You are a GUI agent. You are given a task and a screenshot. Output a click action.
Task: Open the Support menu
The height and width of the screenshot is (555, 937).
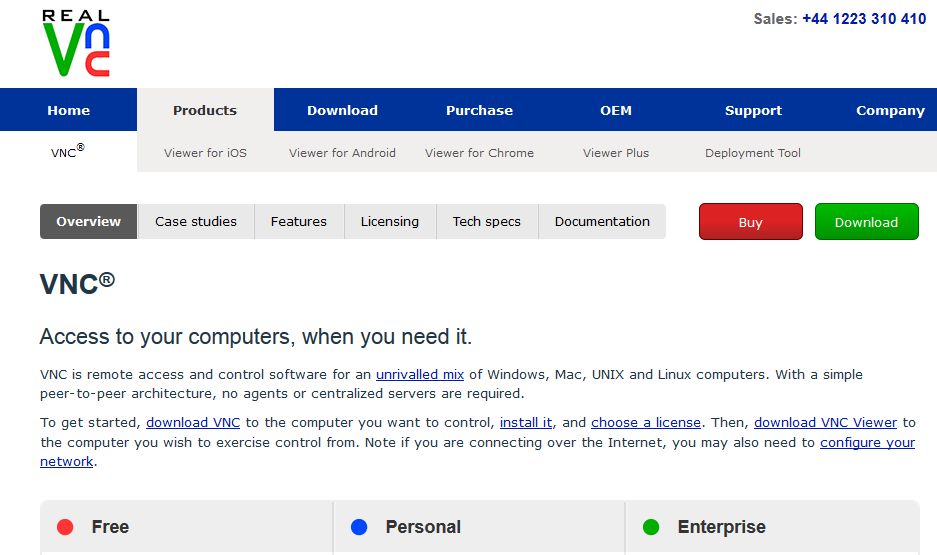pyautogui.click(x=753, y=110)
